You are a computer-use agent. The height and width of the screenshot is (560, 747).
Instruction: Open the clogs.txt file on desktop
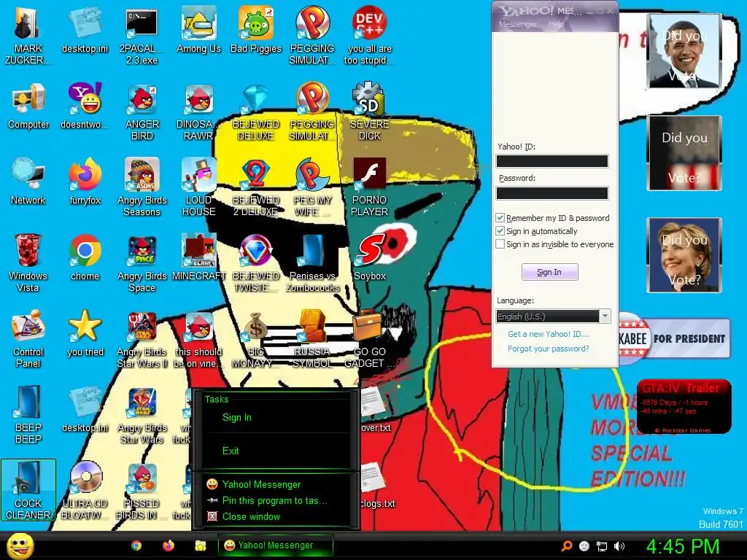point(376,485)
